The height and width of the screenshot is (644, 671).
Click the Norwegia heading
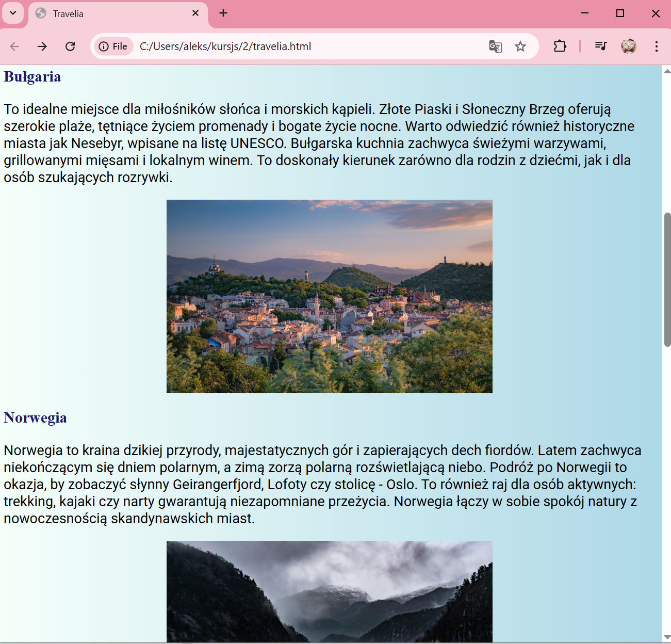pos(35,417)
